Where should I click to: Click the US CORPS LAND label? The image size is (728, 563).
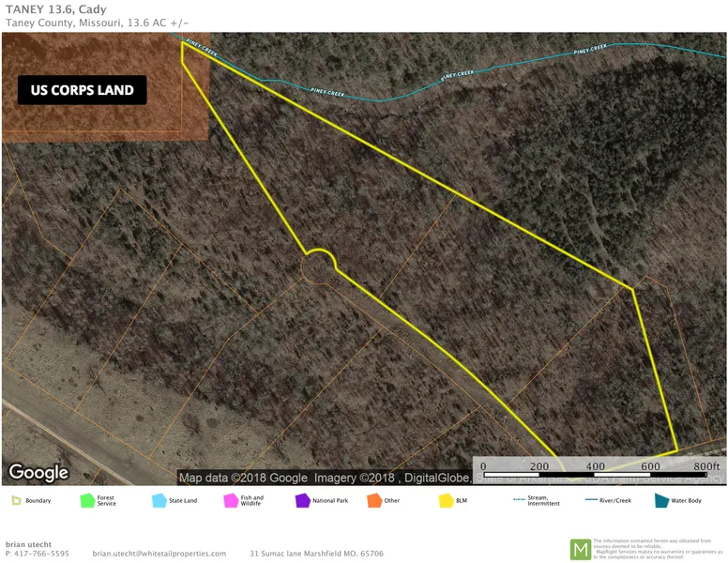(x=83, y=91)
